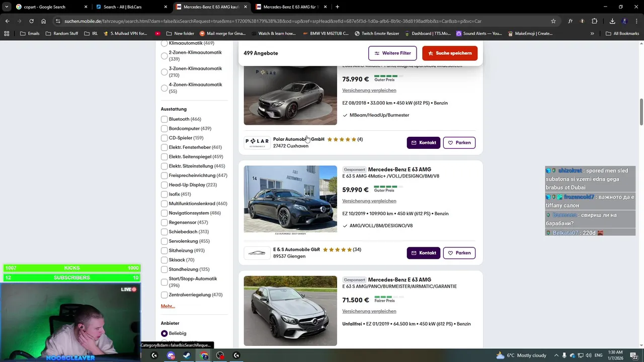Image resolution: width=644 pixels, height=362 pixels.
Task: Open the All Bookmarks folder
Action: (x=622, y=34)
